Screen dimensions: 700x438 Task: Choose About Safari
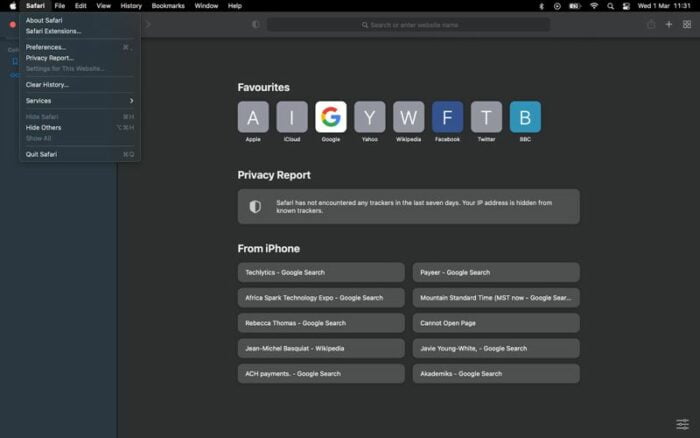(79, 21)
